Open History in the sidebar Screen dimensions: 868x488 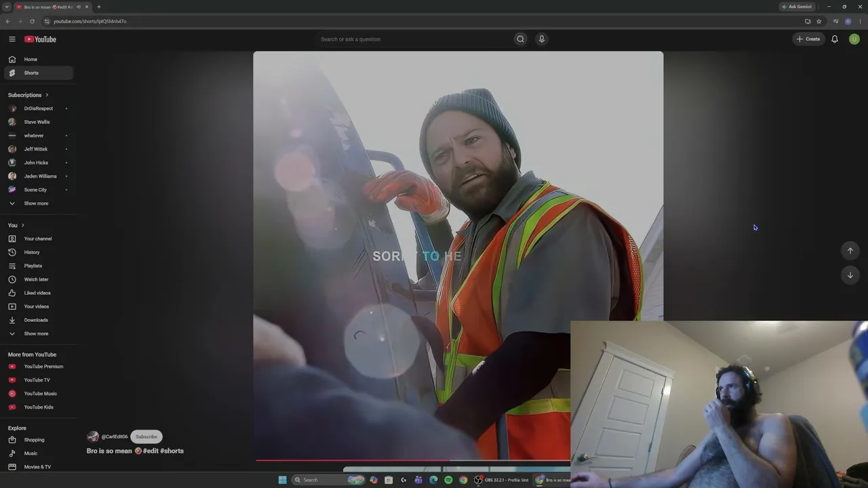(x=38, y=252)
